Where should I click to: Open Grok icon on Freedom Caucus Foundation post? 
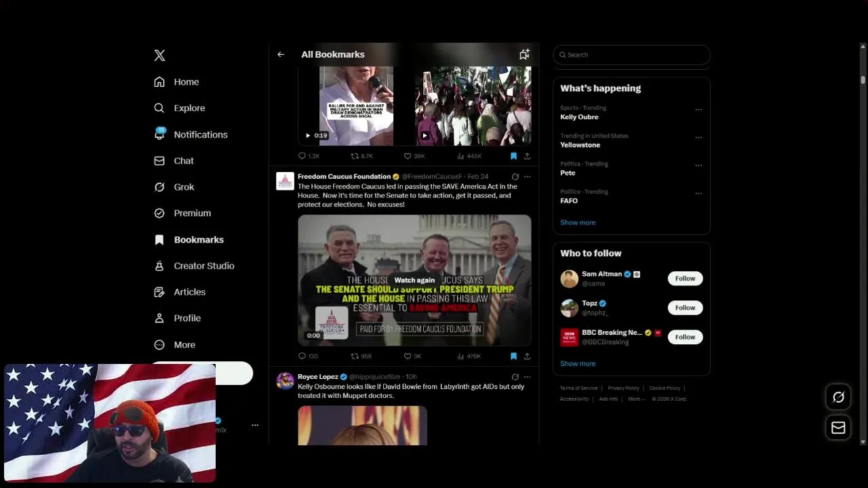click(x=515, y=177)
